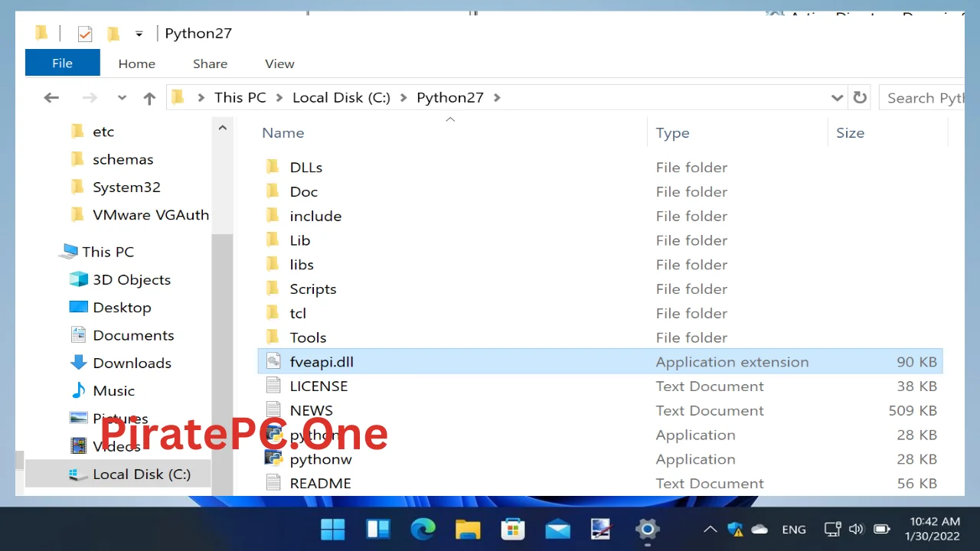
Task: Sort files by the Type column
Action: pos(673,132)
